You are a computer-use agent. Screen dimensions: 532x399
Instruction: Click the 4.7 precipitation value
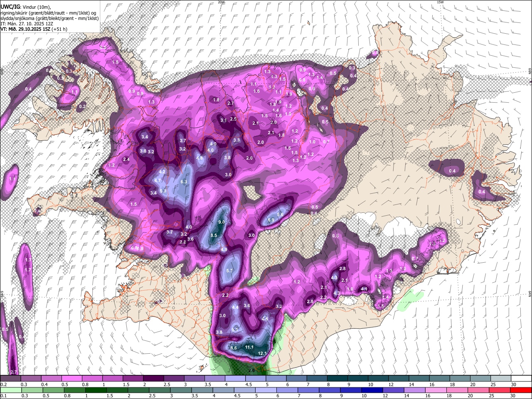pos(158,181)
